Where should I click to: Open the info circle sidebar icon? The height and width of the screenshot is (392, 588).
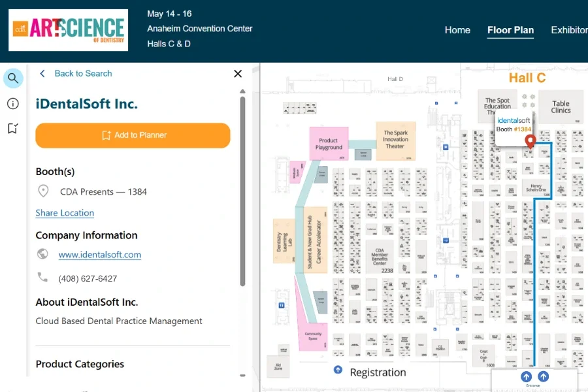[13, 103]
